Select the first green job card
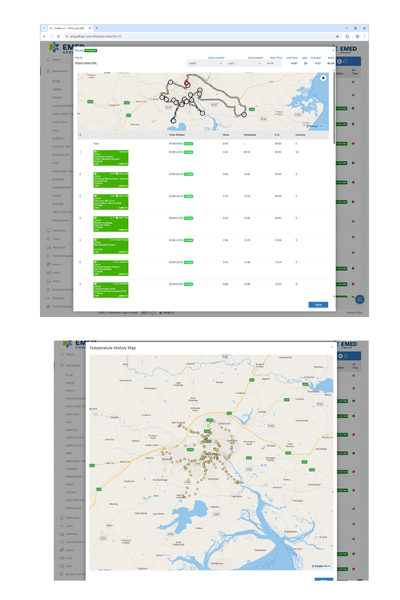Viewport: 400px width, 600px height. (x=111, y=158)
